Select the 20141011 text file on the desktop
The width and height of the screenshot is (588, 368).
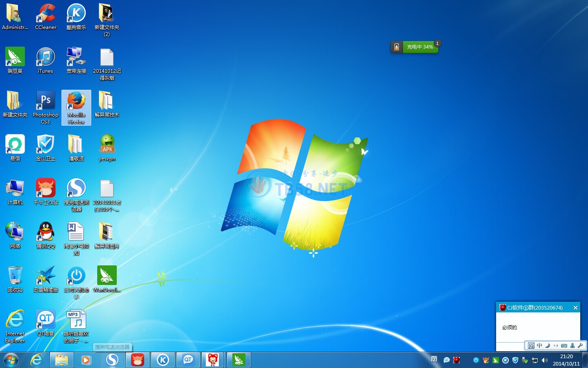[x=107, y=195]
